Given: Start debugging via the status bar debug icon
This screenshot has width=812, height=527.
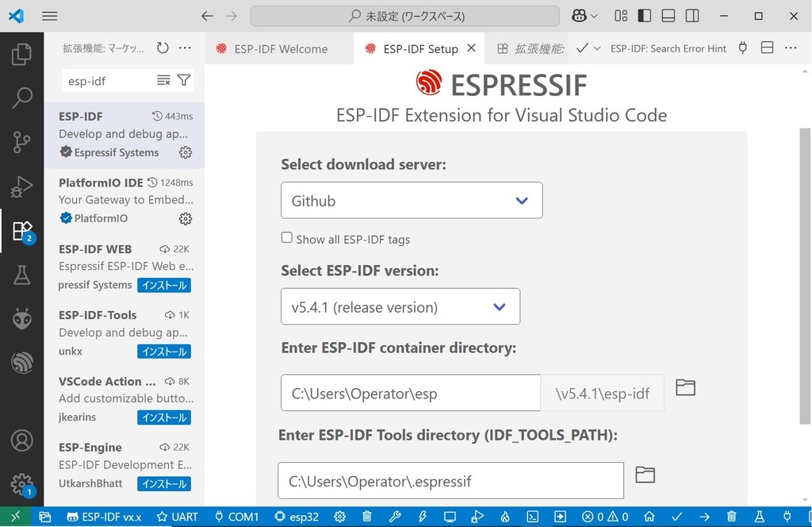Looking at the screenshot, I should (x=477, y=516).
